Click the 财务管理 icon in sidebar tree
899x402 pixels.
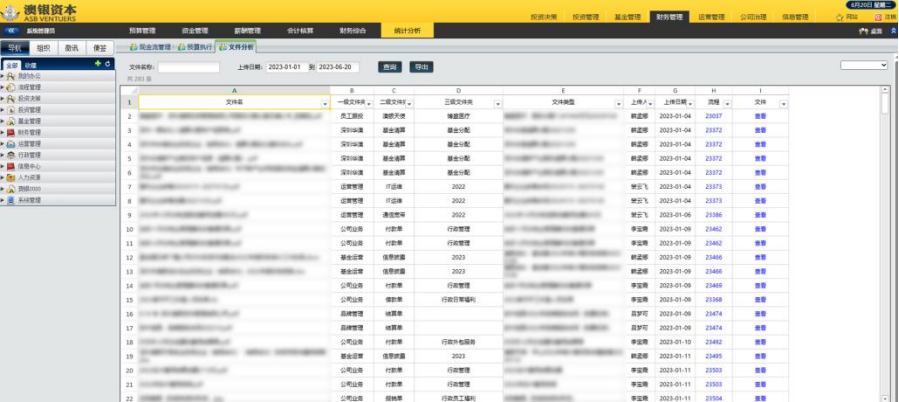(x=11, y=131)
